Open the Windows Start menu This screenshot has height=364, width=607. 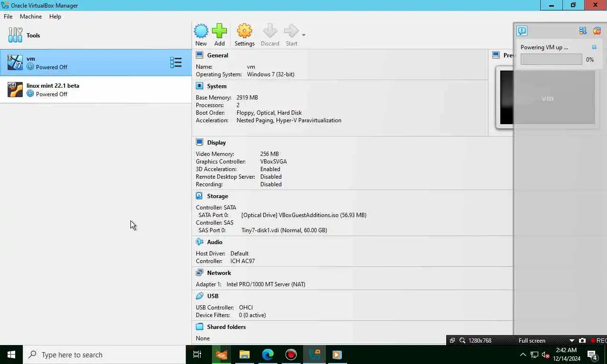click(11, 355)
